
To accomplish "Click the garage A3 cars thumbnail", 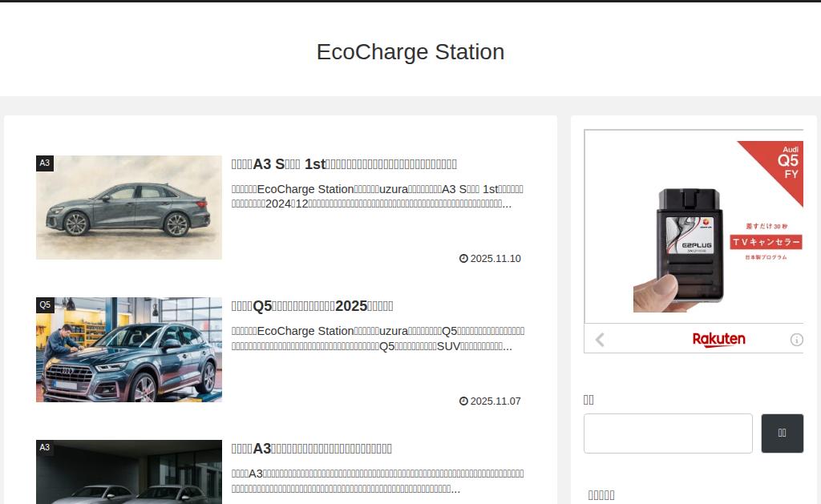I will coord(129,472).
